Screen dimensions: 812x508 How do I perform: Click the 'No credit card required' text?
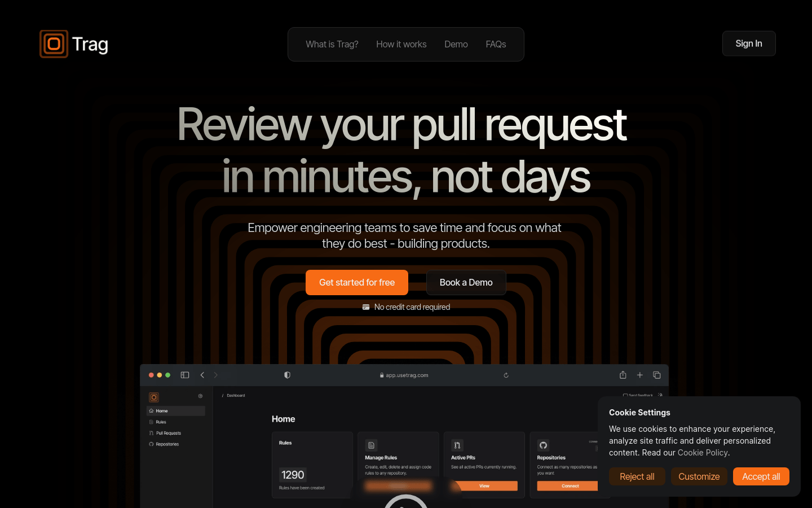[x=412, y=307]
